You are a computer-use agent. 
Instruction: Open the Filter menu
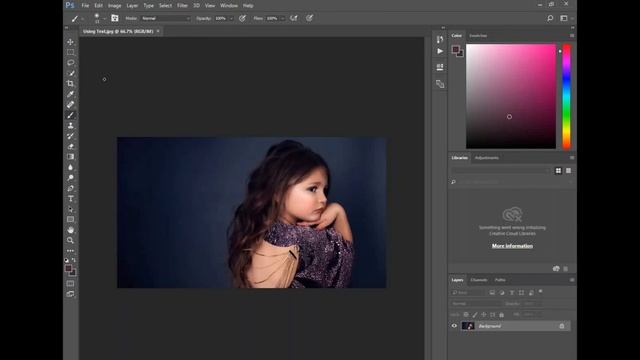coord(182,6)
